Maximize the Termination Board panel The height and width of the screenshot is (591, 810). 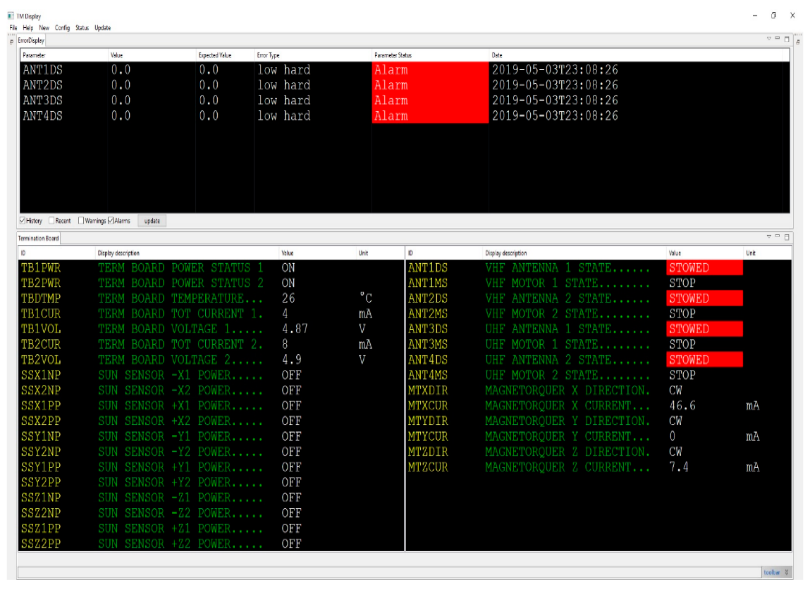pos(787,237)
